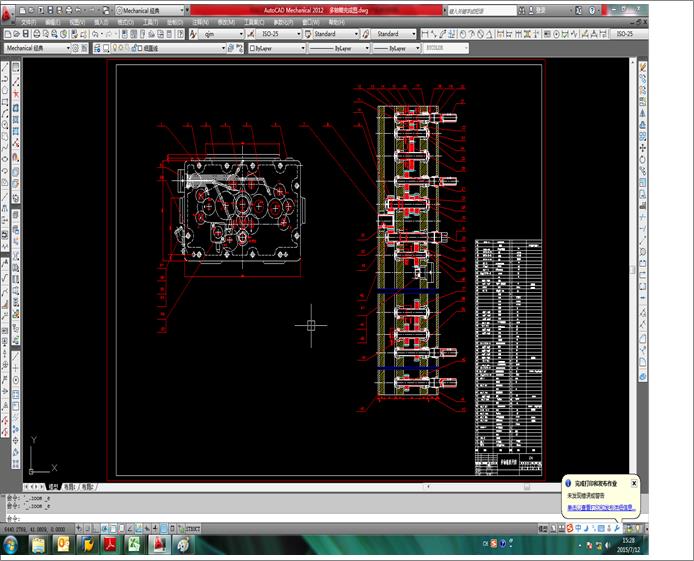Click the AutoCAD application menu logo button
694x561 pixels.
coord(11,12)
